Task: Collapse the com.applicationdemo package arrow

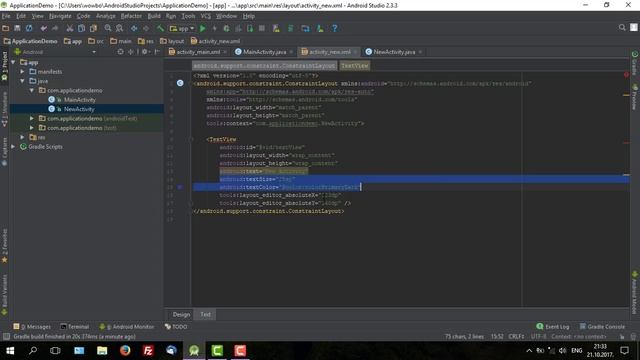Action: 31,90
